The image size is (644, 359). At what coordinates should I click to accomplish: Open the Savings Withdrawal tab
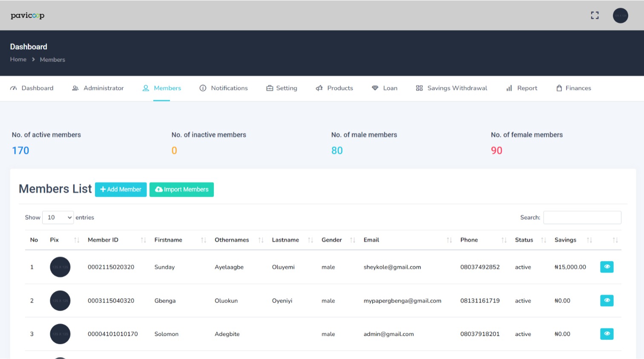451,88
